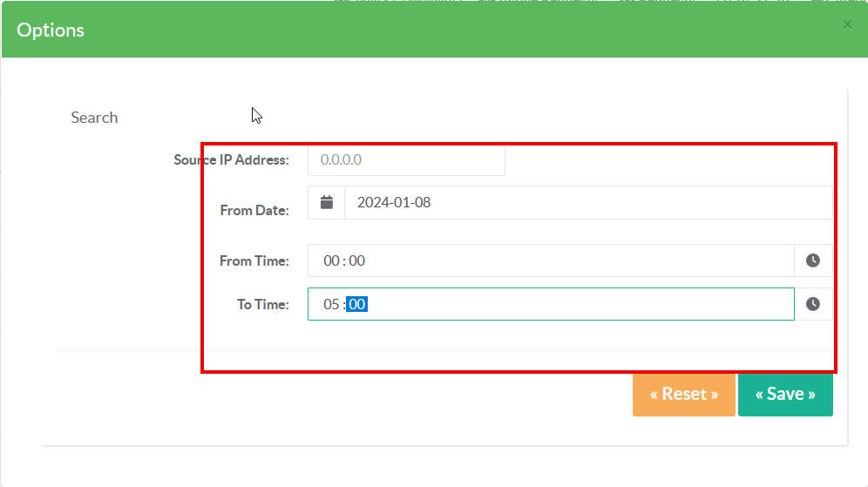Click the Search section heading

94,118
